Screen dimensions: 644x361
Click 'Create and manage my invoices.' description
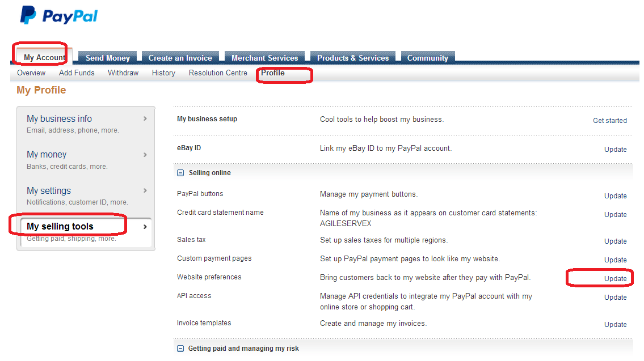point(373,323)
